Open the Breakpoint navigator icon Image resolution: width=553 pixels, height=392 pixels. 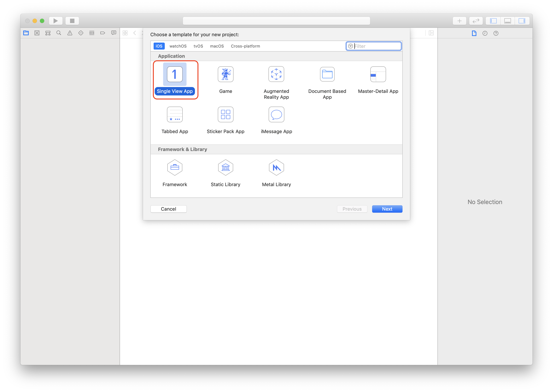[103, 33]
